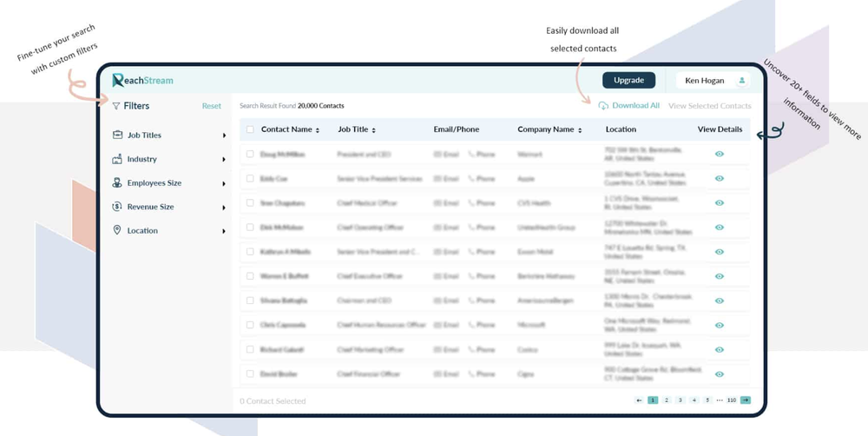Reveal the Email for the Cigna row

pyautogui.click(x=446, y=374)
